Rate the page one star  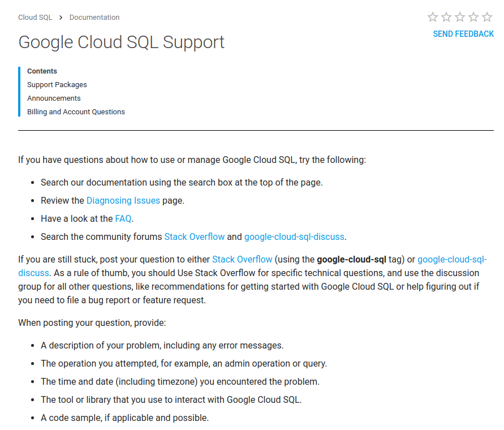click(x=433, y=17)
